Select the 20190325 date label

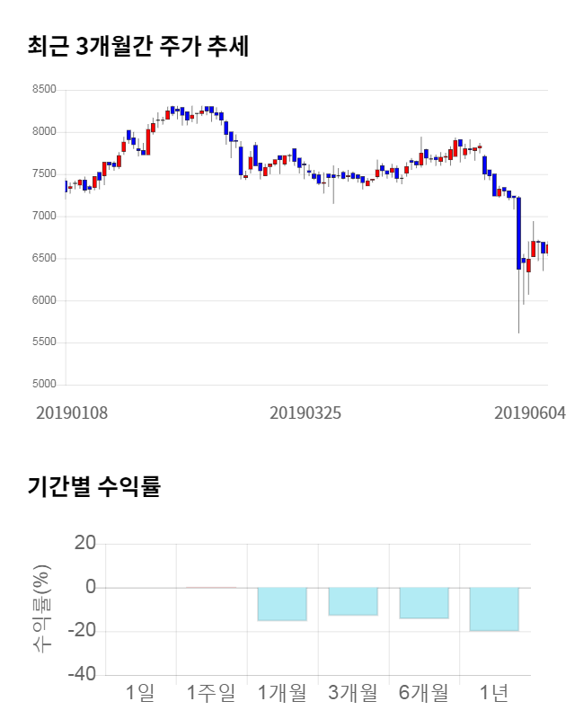tap(305, 413)
